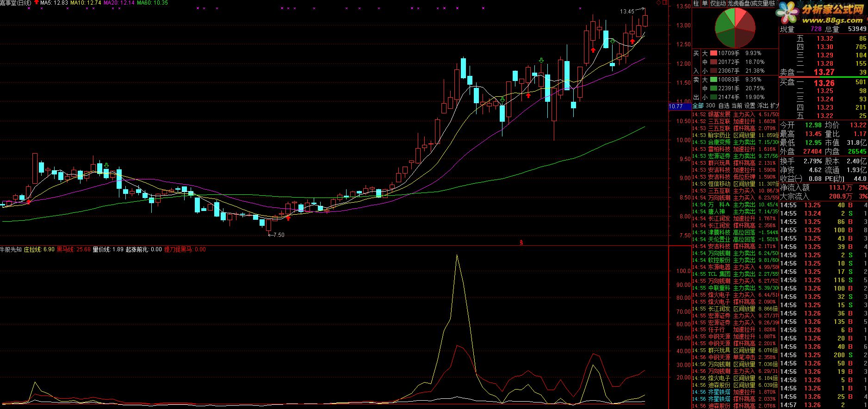Click the MA10: 12.74 label
The image size is (868, 409).
coord(86,3)
